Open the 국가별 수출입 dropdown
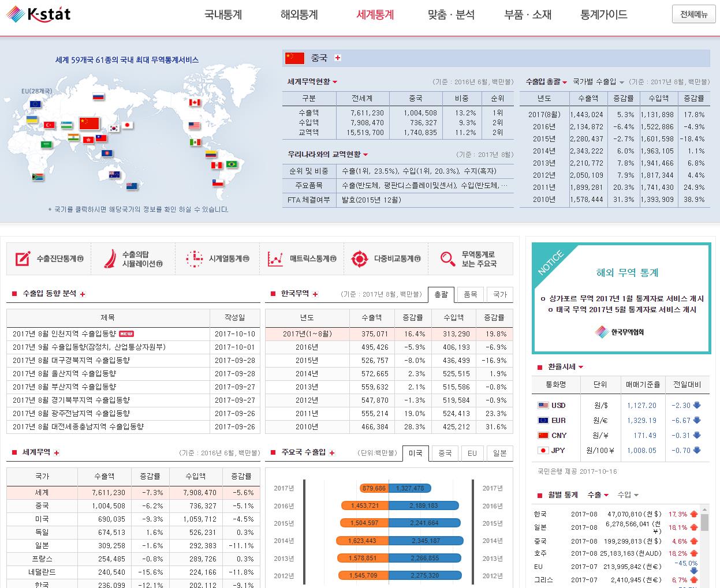 598,82
